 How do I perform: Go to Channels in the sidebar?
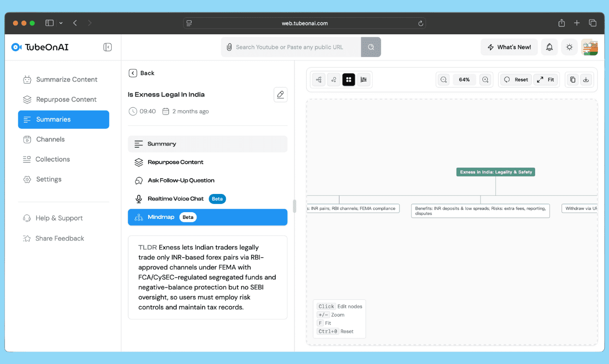pos(50,139)
